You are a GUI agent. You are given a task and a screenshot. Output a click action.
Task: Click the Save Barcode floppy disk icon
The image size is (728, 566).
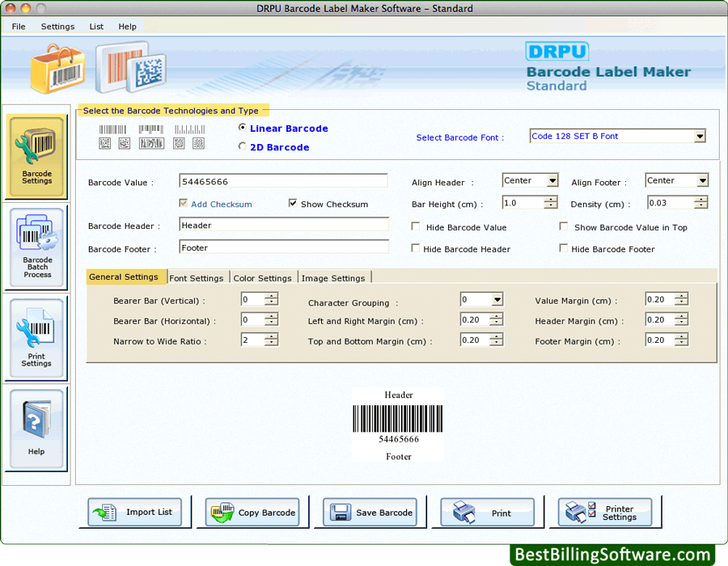click(x=341, y=513)
